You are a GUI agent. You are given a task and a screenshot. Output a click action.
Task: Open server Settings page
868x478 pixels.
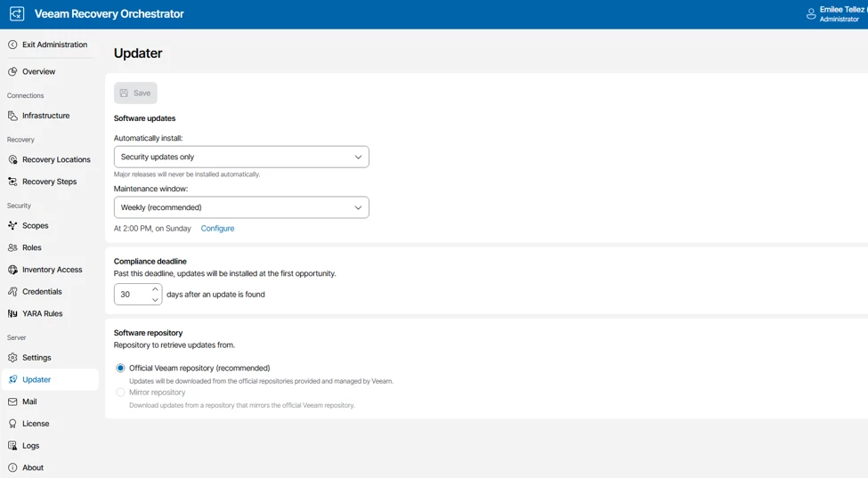pyautogui.click(x=50, y=358)
